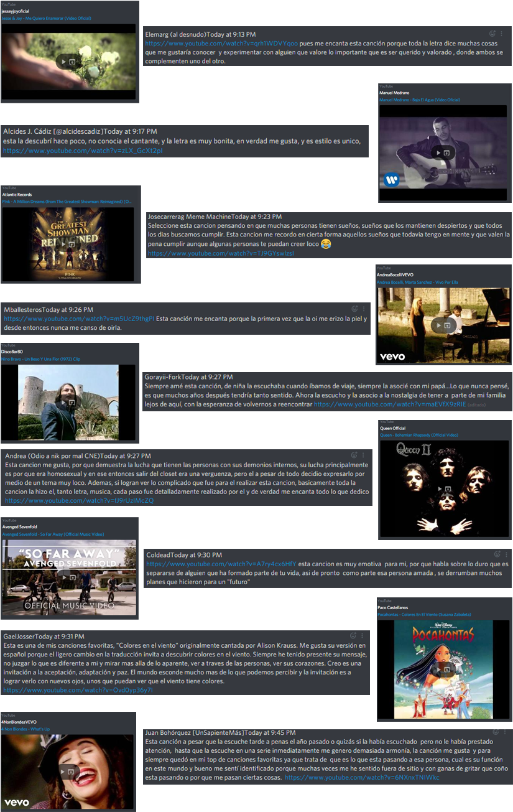Open channel name 'Atlantic Records' in embed
This screenshot has height=812, width=513.
17,195
